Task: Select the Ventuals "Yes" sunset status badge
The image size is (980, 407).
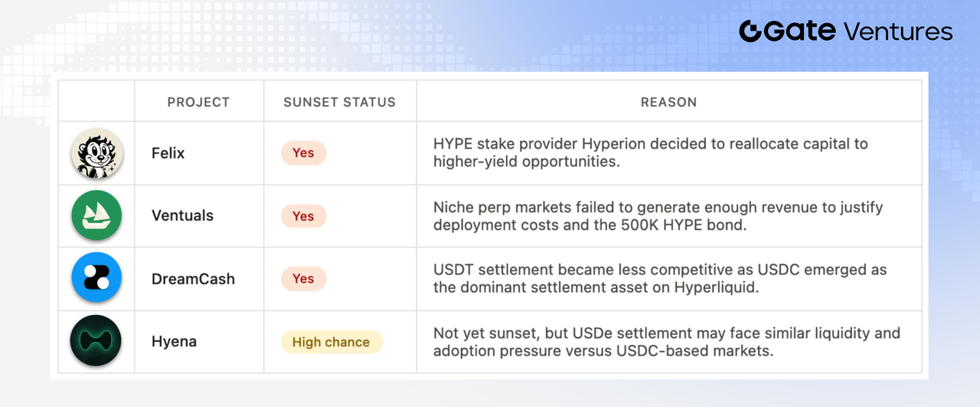Action: click(x=303, y=216)
